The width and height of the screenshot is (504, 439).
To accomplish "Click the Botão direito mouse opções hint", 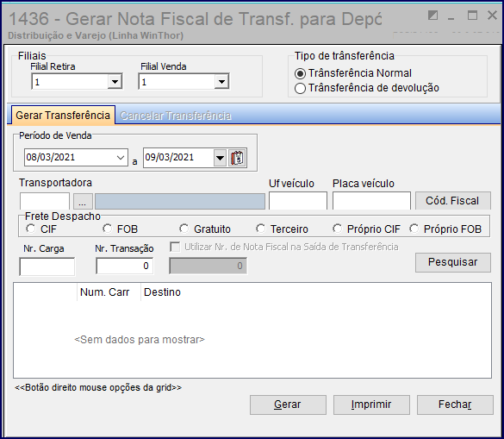I will (98, 387).
